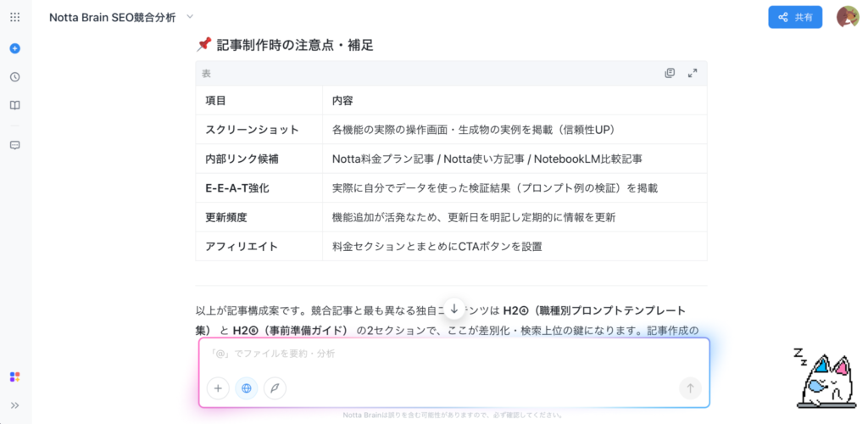Add attachment with plus button
This screenshot has height=424, width=868.
click(x=218, y=388)
